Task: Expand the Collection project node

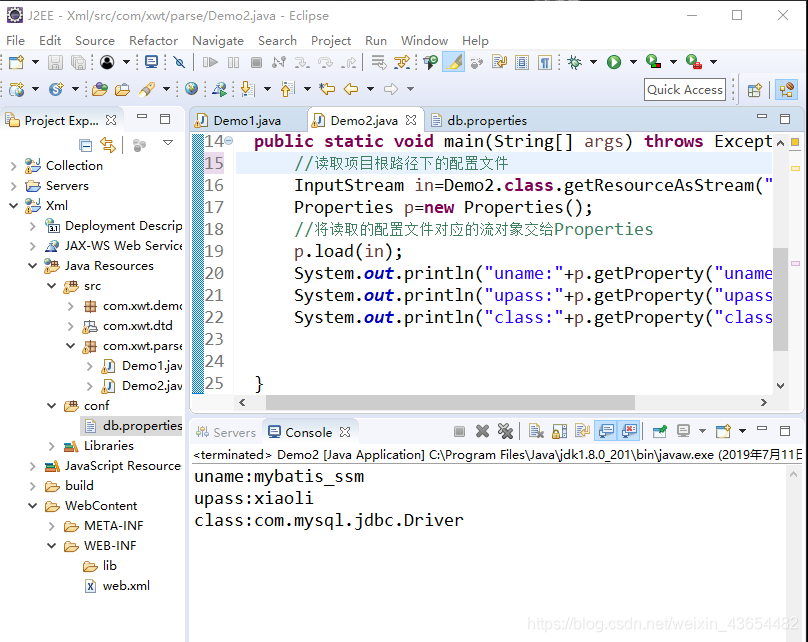Action: [x=14, y=166]
